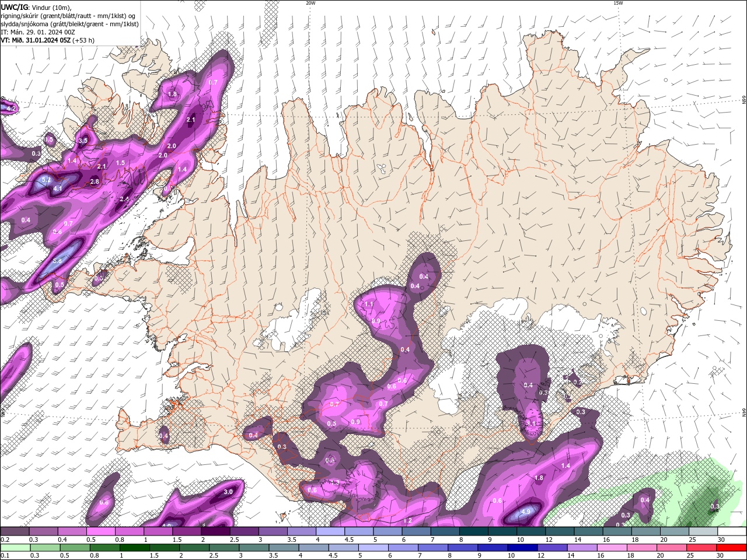
Task: Click the deep blue rain swatch between 10 and 12
Action: point(522,548)
